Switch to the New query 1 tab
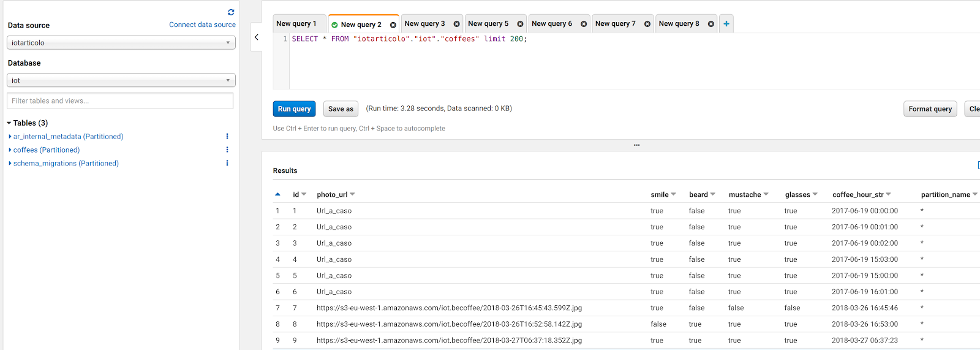 click(x=296, y=24)
